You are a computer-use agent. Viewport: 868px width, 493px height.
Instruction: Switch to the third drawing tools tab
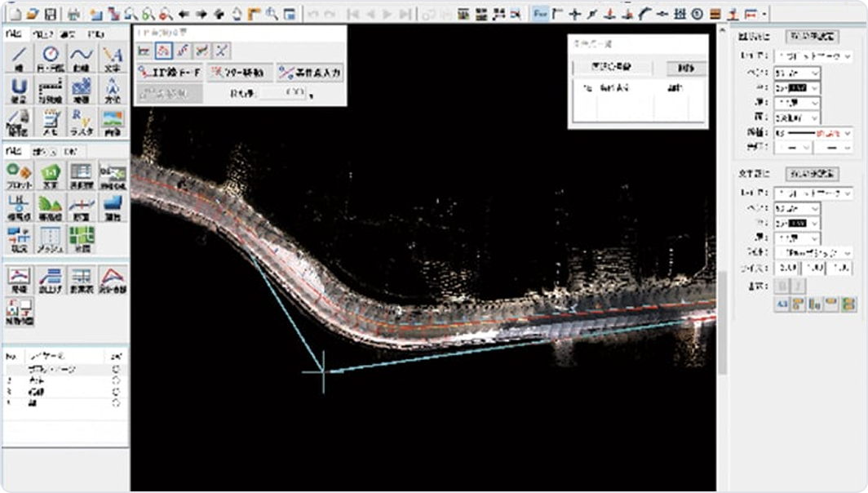tap(68, 34)
